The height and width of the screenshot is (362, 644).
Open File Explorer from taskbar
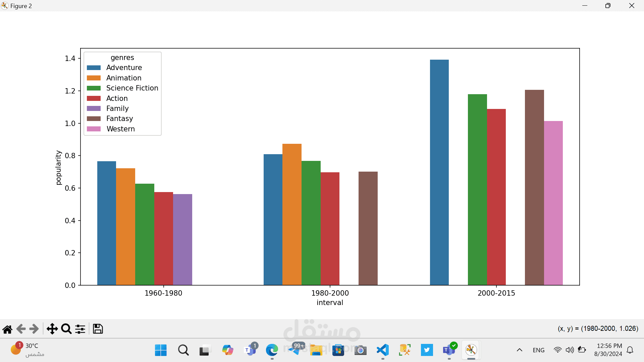click(x=316, y=350)
